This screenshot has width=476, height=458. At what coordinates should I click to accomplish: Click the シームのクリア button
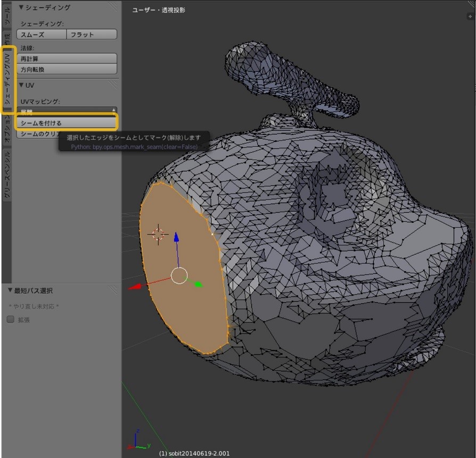37,134
